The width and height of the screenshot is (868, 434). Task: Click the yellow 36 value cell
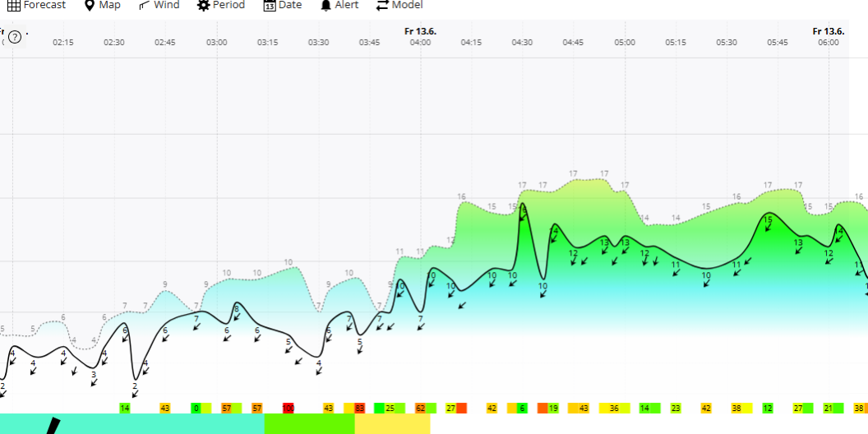pos(614,409)
